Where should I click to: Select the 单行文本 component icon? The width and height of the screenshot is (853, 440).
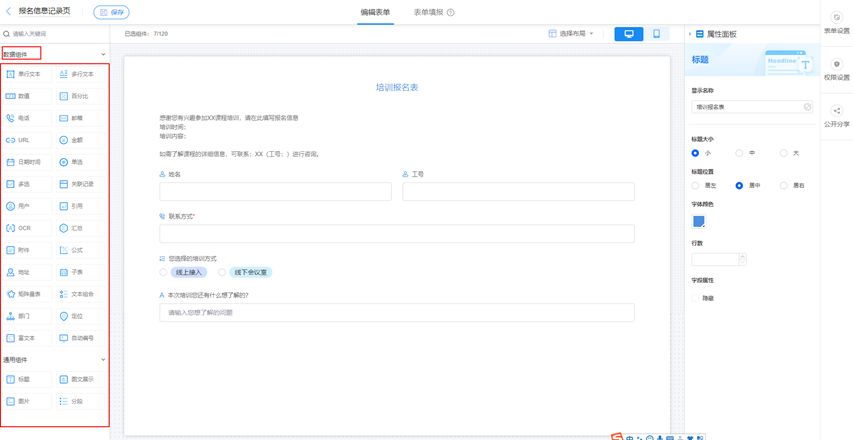[10, 74]
